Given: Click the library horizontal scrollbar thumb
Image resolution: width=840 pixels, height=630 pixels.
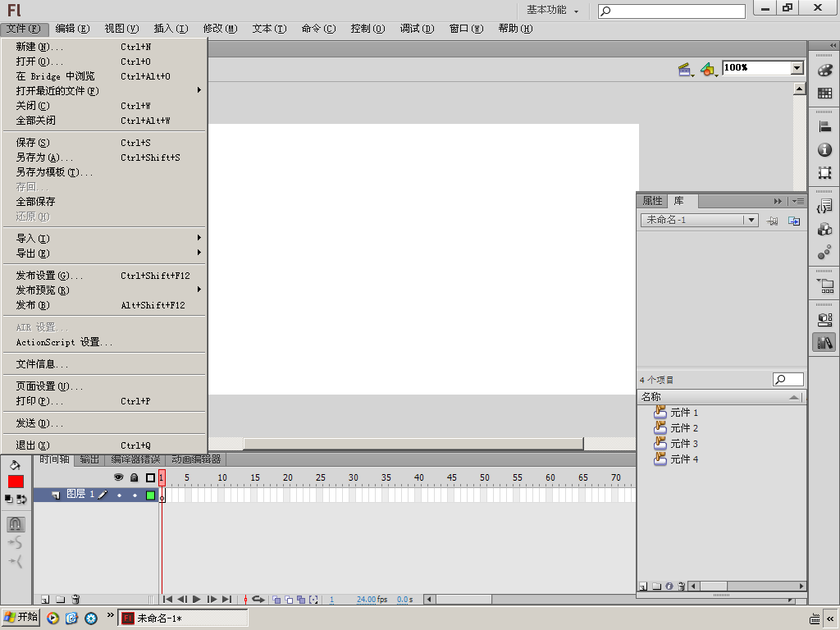Looking at the screenshot, I should tap(714, 586).
